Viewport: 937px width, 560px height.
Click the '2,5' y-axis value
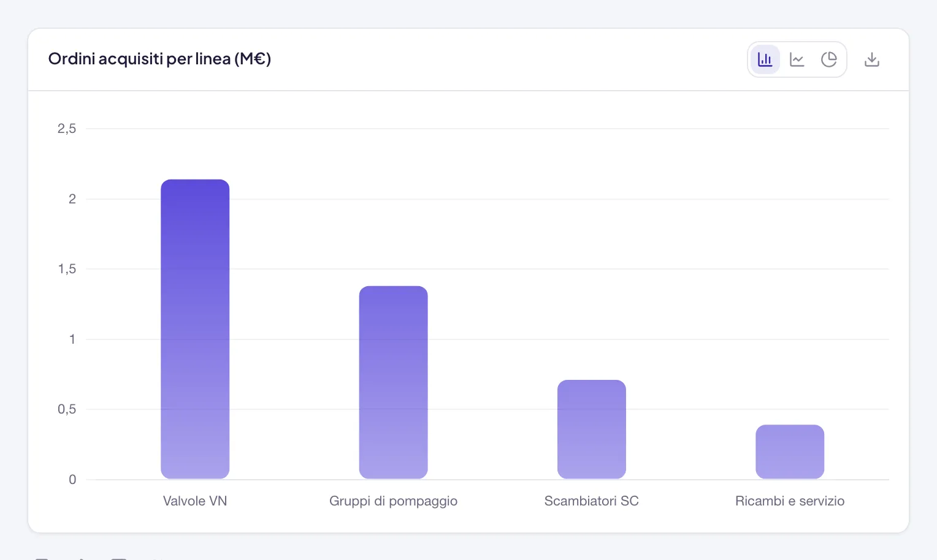pyautogui.click(x=67, y=129)
